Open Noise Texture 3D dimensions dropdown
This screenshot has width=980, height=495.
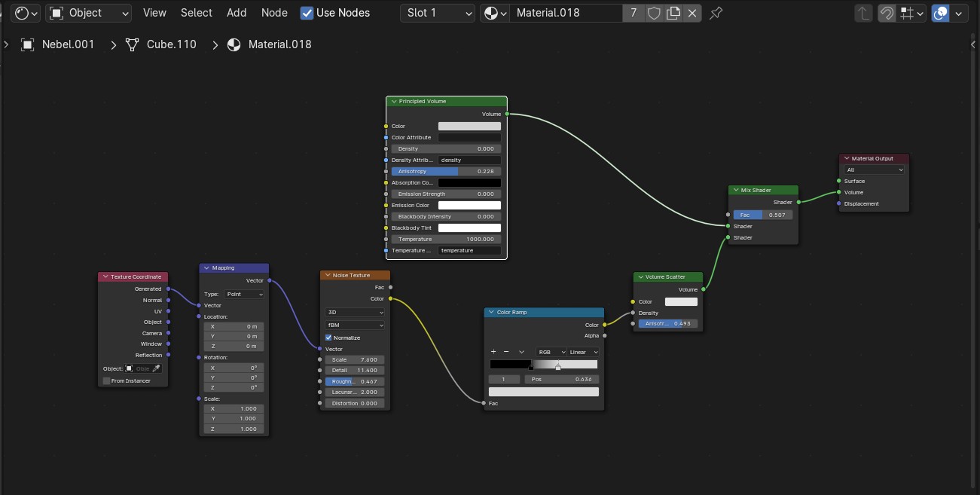click(355, 312)
